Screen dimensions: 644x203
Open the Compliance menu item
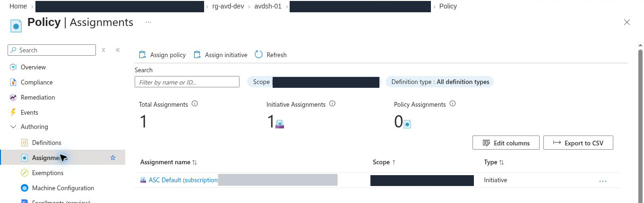point(36,82)
